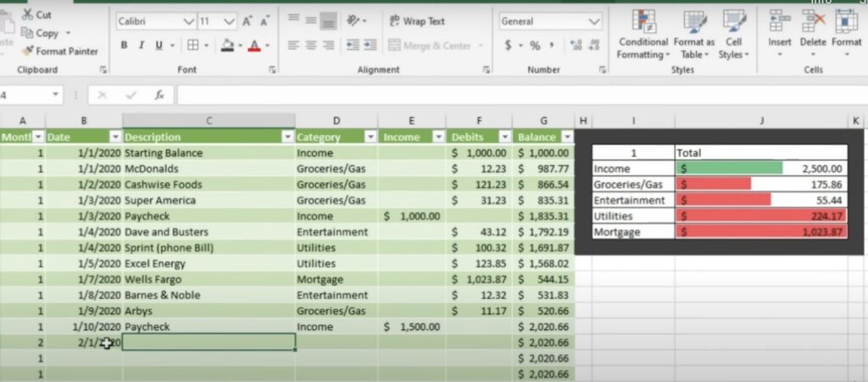Toggle Bold formatting
Image resolution: width=868 pixels, height=382 pixels.
pyautogui.click(x=124, y=46)
